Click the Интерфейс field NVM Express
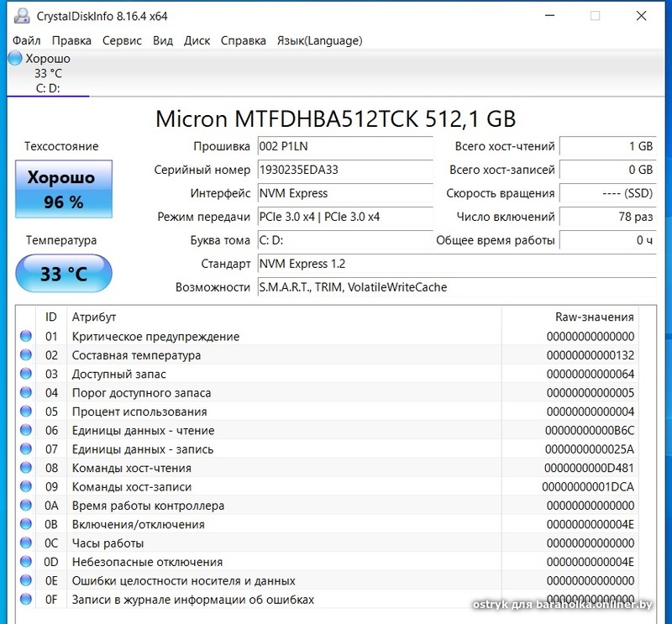 pyautogui.click(x=345, y=193)
